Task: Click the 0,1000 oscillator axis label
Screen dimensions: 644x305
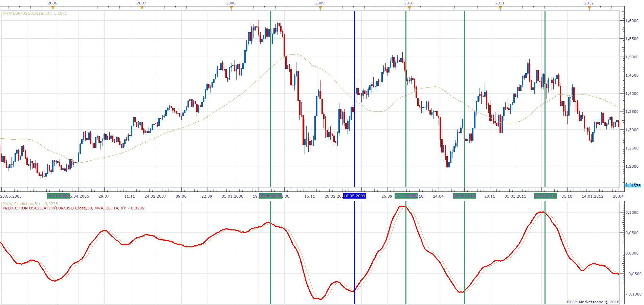Action: pyautogui.click(x=632, y=212)
